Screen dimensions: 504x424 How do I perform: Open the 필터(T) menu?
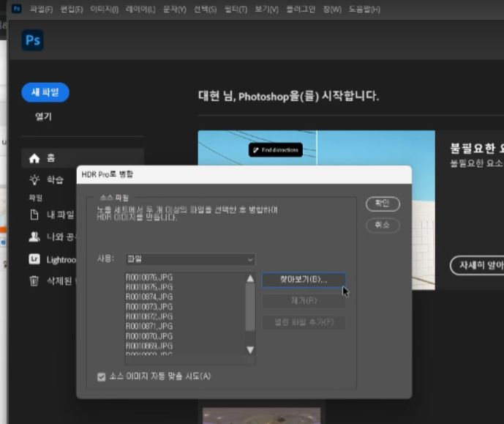pyautogui.click(x=236, y=10)
